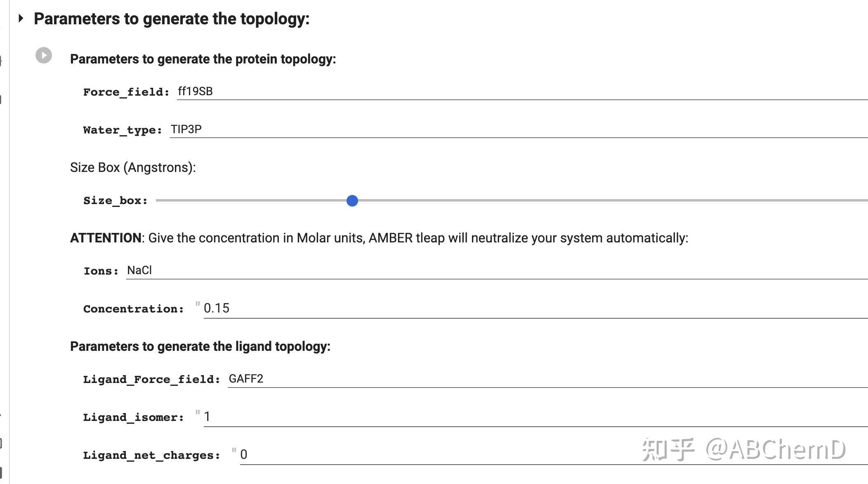Viewport: 868px width, 484px height.
Task: Click the Size_box slider handle
Action: point(352,201)
